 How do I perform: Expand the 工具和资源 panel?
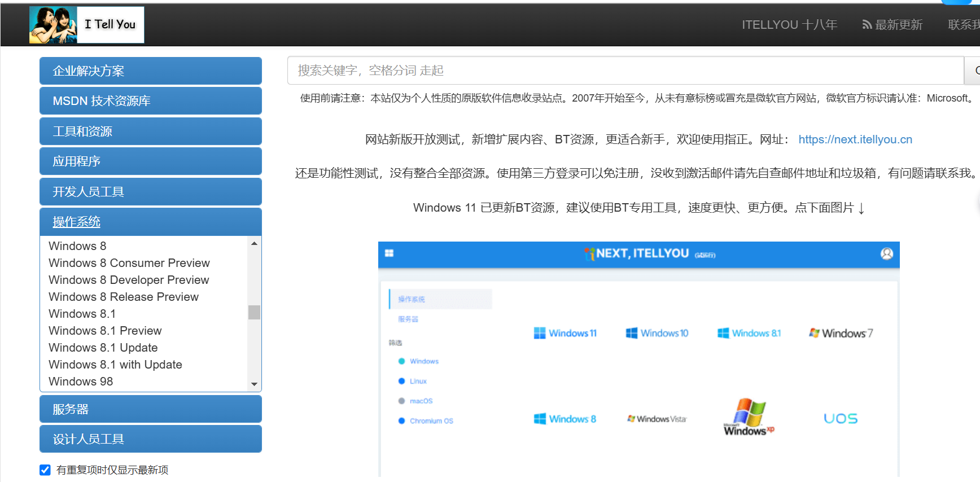[151, 132]
